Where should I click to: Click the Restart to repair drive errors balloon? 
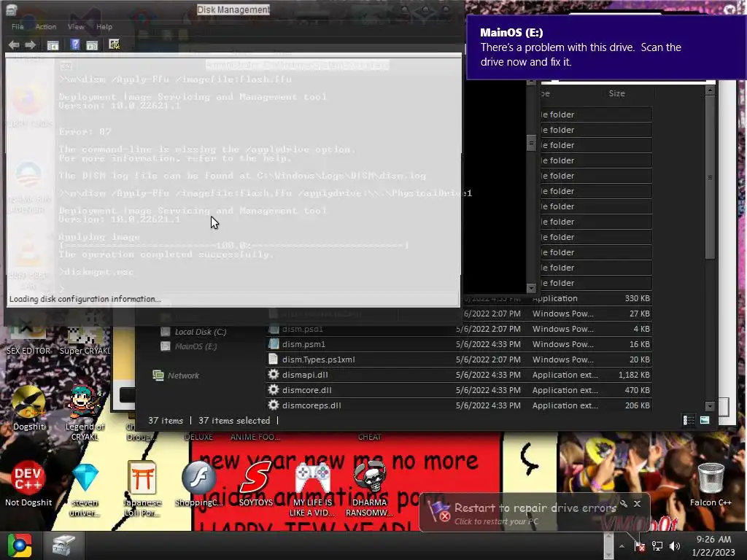coord(535,513)
